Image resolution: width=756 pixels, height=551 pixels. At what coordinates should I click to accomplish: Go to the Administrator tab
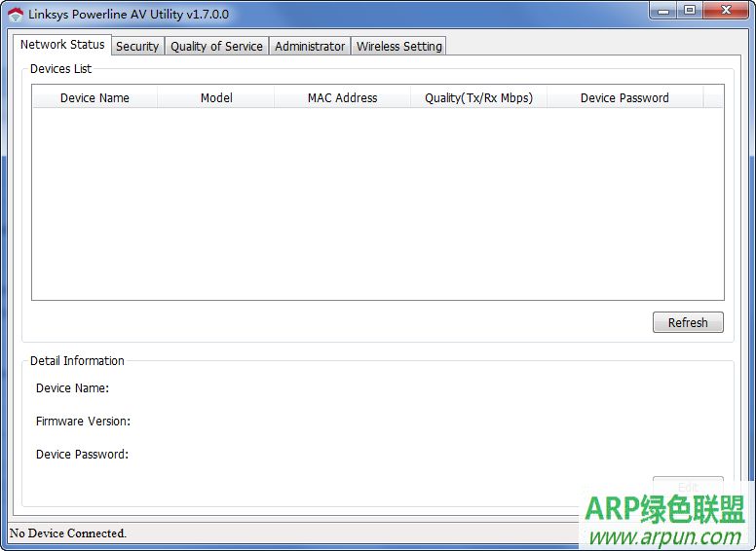tap(310, 46)
